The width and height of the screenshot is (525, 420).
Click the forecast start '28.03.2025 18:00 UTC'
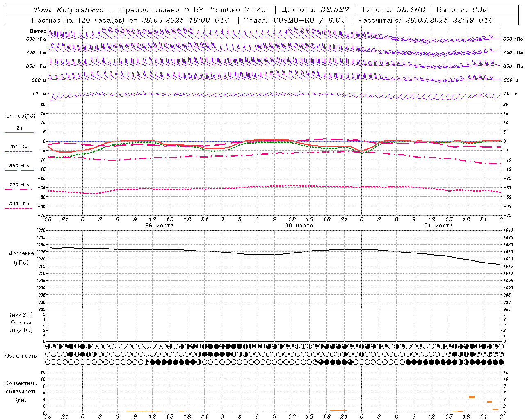tap(185, 20)
